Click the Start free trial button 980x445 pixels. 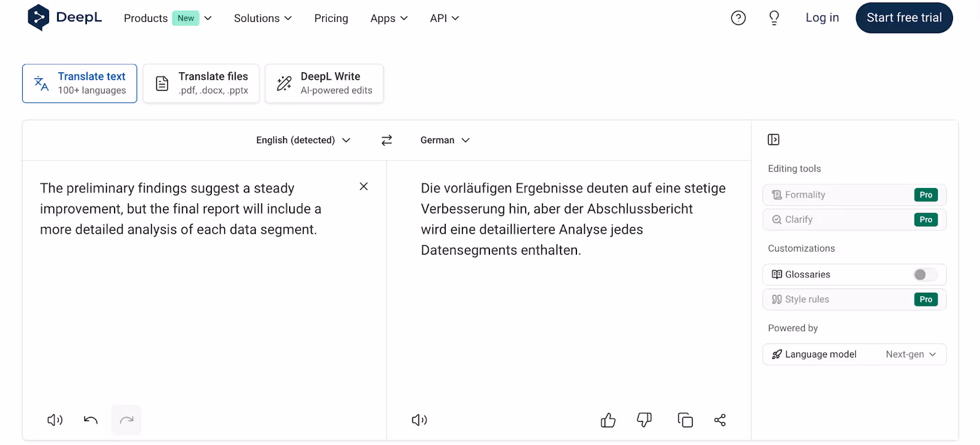[x=904, y=18]
